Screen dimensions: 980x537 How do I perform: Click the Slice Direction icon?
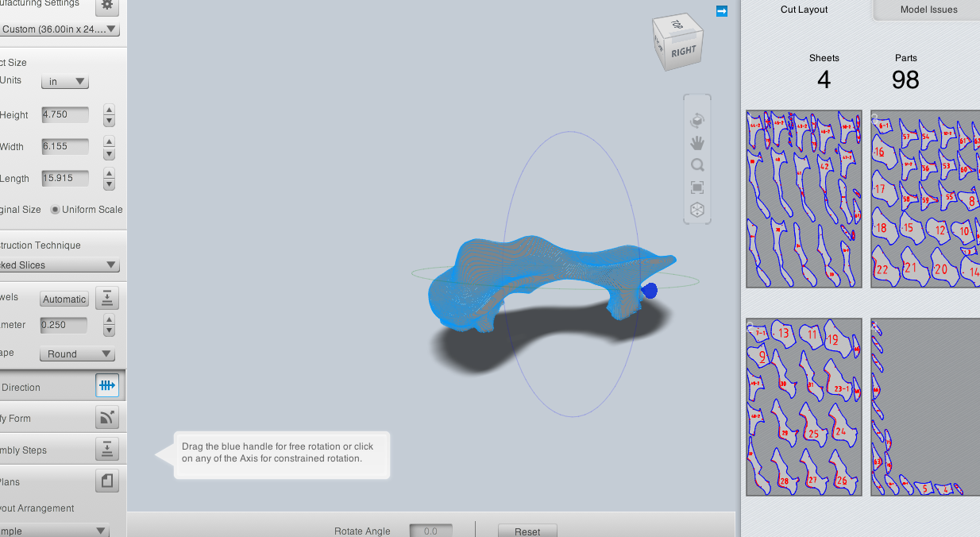point(107,386)
